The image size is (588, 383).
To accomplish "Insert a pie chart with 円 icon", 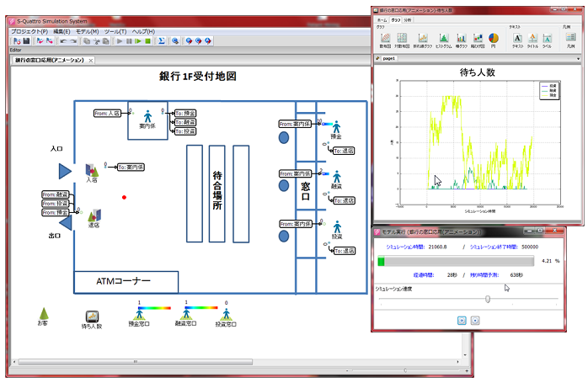I will pos(494,40).
